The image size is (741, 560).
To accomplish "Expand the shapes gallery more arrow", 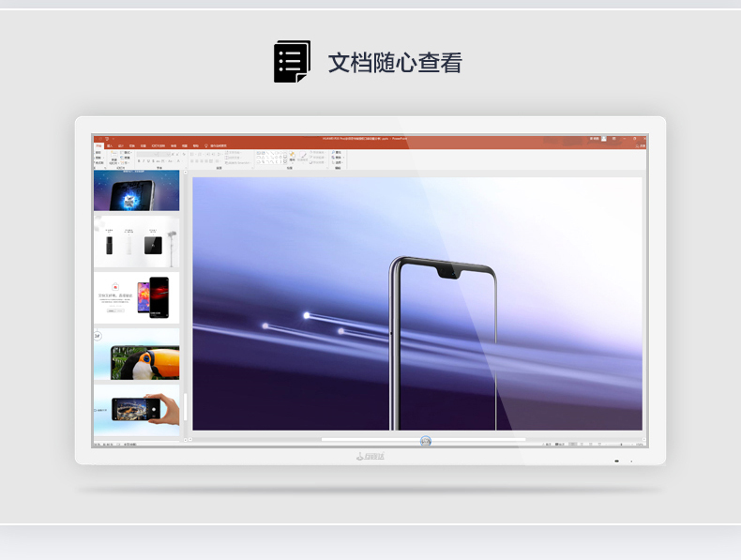I will point(285,161).
